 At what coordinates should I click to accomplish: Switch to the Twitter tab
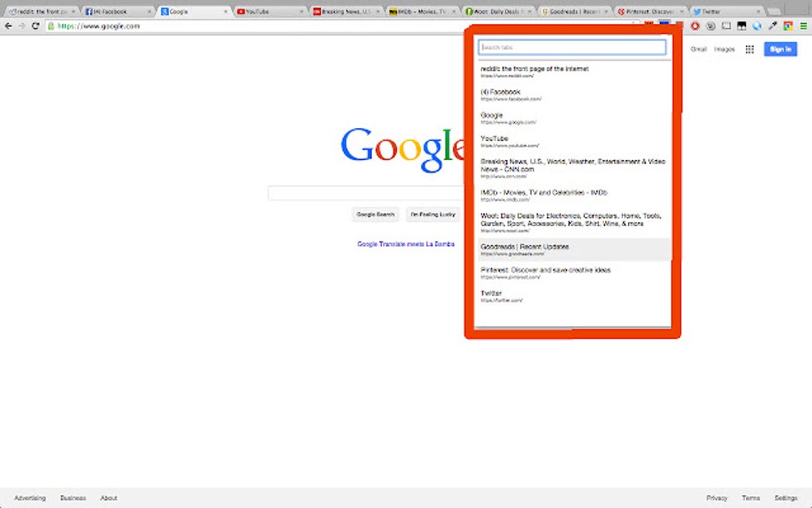coord(726,11)
